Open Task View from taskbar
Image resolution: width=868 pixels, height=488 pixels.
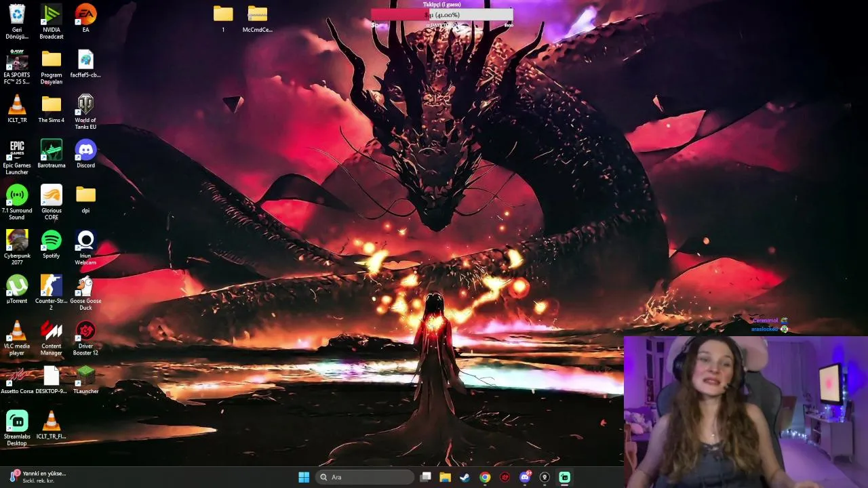[x=425, y=477]
